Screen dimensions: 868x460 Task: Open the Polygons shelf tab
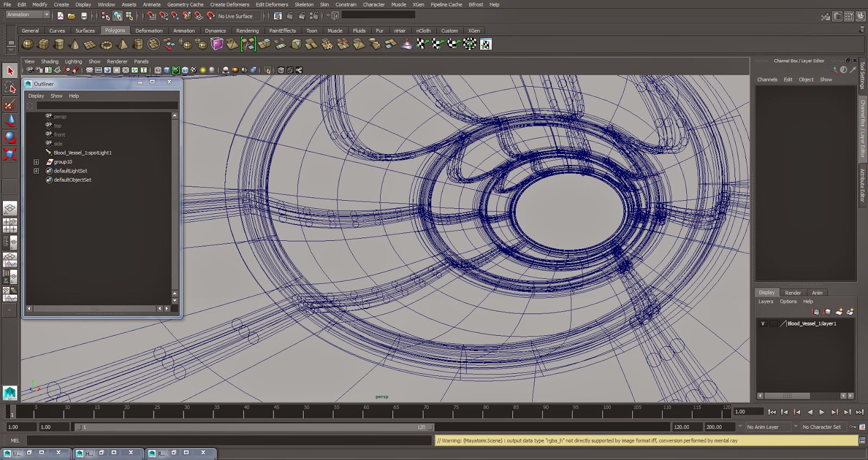point(114,31)
